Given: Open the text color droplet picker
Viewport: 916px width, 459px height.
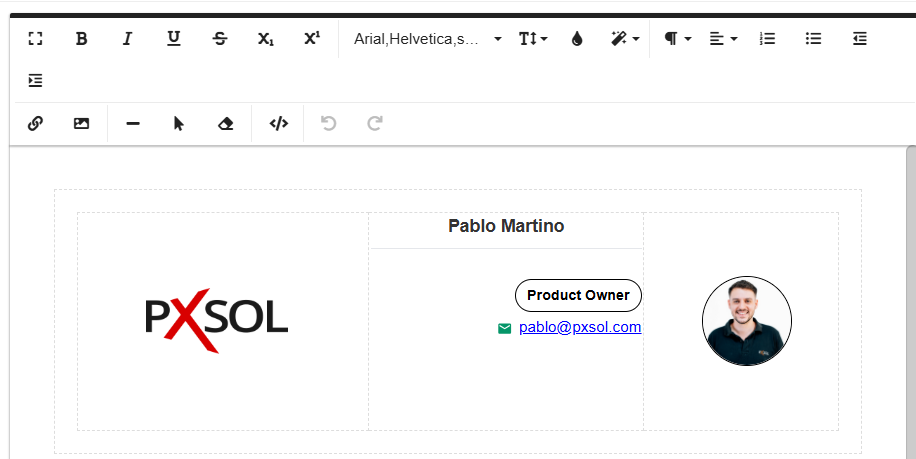Looking at the screenshot, I should [577, 39].
